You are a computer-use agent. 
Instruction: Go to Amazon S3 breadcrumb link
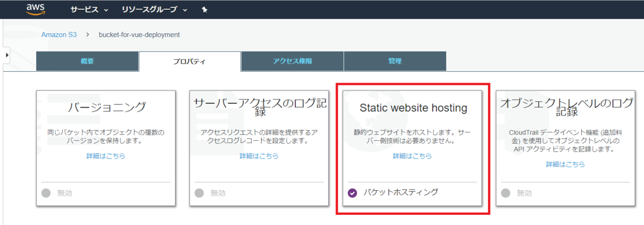click(x=59, y=35)
